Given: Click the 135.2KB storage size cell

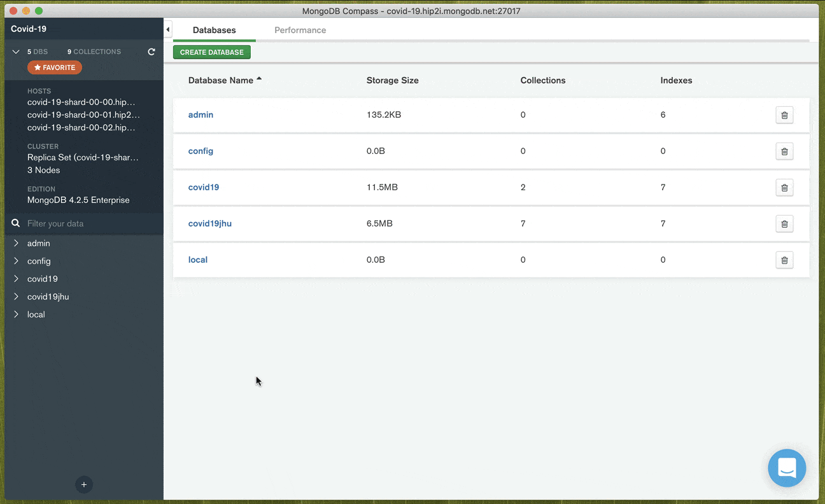Looking at the screenshot, I should (x=384, y=115).
